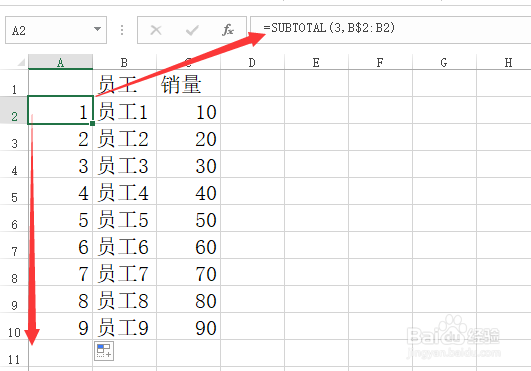Select serial number cell showing 9
Viewport: 531px width, 371px height.
(60, 326)
